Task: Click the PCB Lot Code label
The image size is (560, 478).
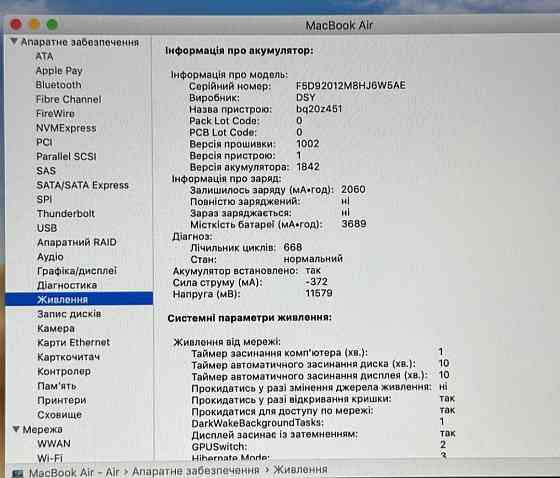Action: coord(223,132)
